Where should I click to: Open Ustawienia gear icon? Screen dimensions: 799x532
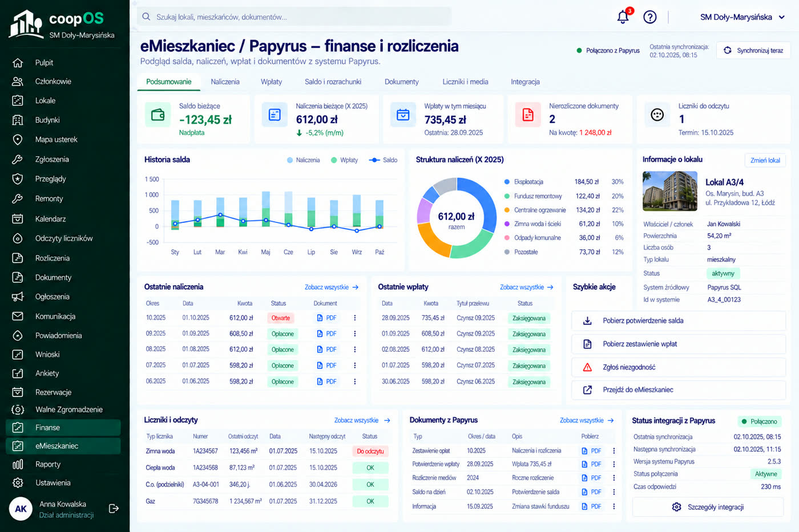(x=18, y=483)
